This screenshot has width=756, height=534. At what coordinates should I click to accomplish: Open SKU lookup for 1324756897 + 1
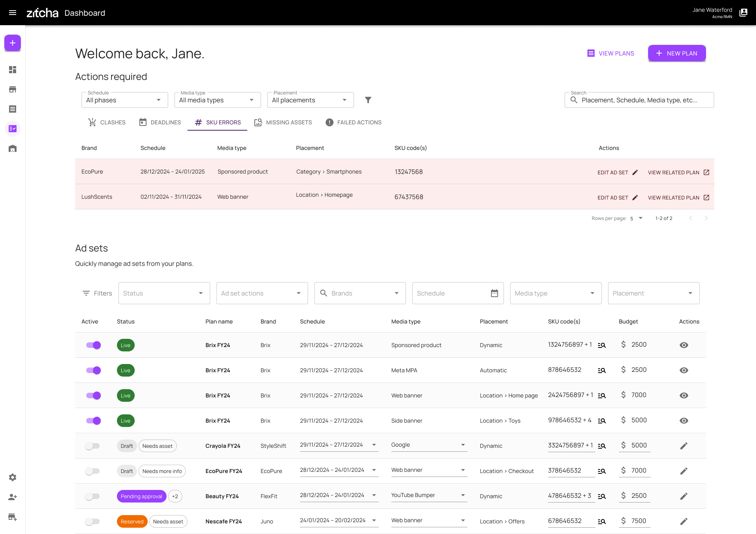coord(602,345)
